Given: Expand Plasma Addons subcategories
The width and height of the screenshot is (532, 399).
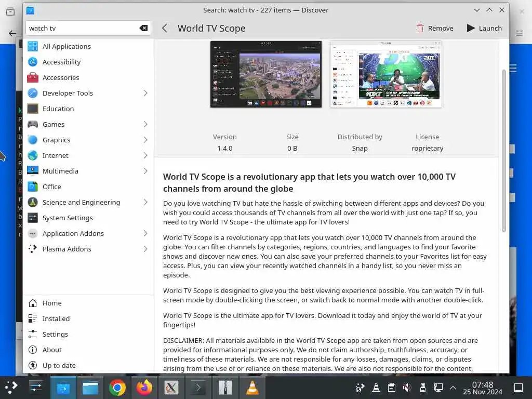Looking at the screenshot, I should tap(145, 249).
